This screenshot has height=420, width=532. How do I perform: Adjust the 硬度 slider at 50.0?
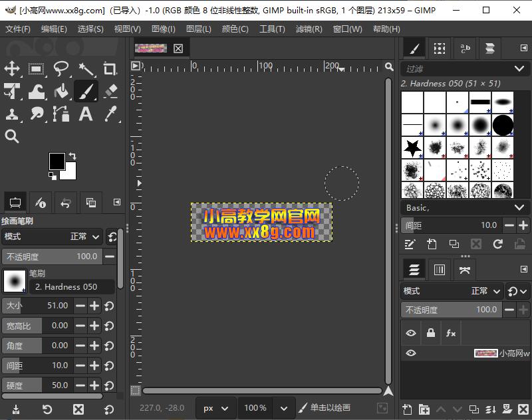pyautogui.click(x=38, y=385)
